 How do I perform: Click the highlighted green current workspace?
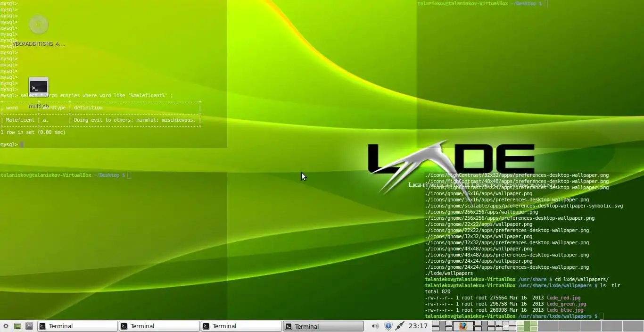[x=527, y=326]
